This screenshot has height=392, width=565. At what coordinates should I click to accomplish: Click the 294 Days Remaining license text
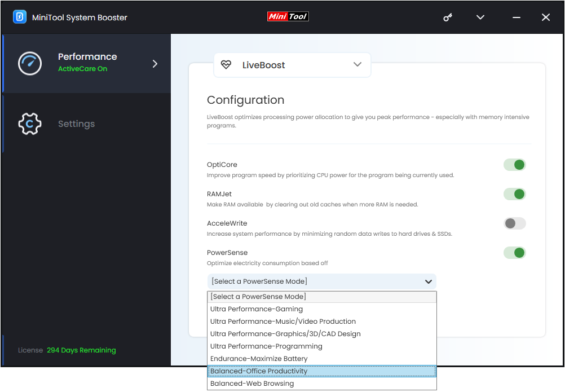81,350
